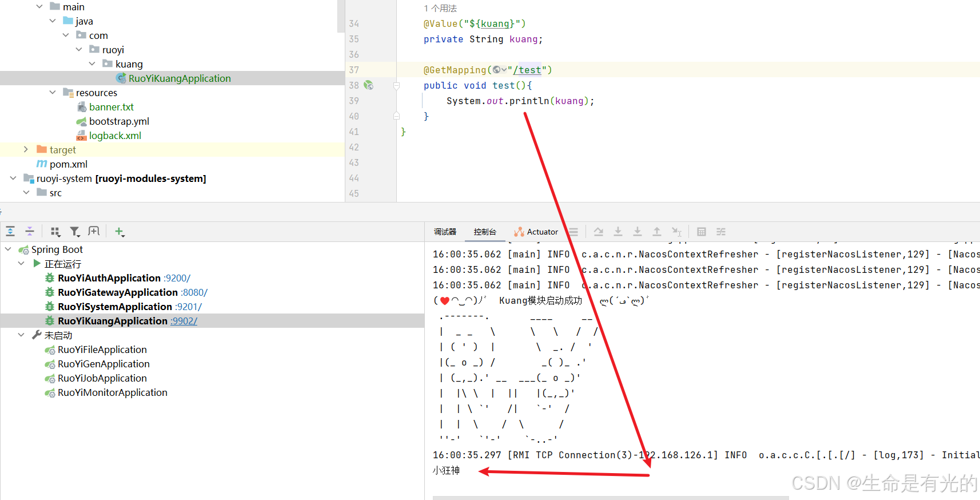Collapse the Spring Boot services node
This screenshot has width=980, height=500.
[8, 249]
